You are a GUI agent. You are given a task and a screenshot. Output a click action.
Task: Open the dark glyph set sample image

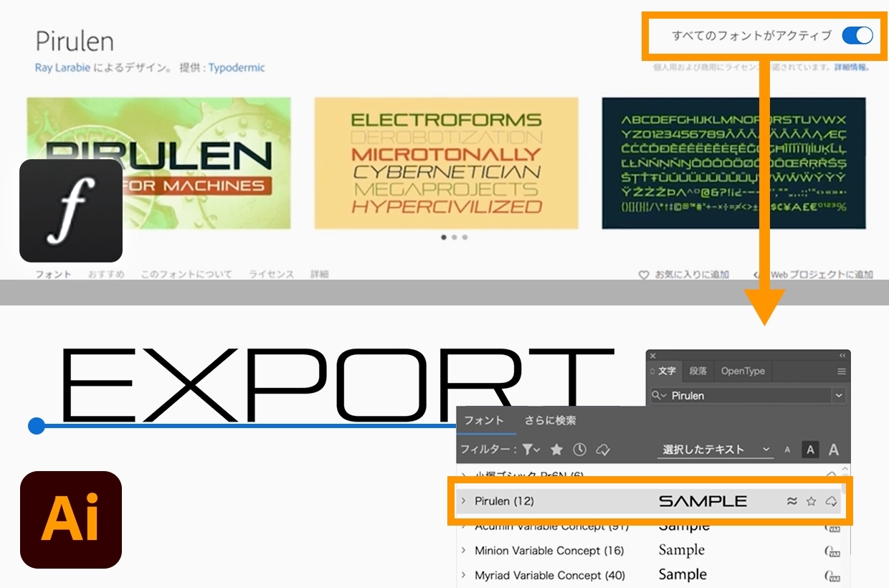pos(733,163)
